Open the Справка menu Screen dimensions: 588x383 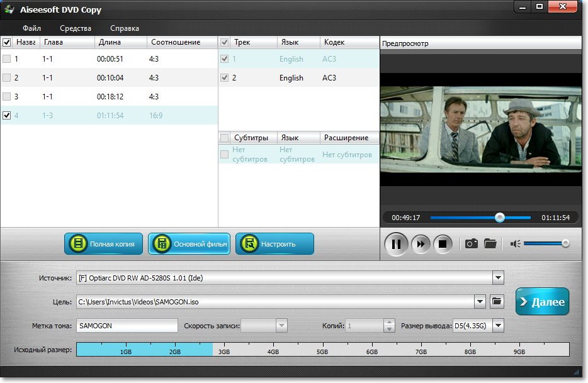125,28
